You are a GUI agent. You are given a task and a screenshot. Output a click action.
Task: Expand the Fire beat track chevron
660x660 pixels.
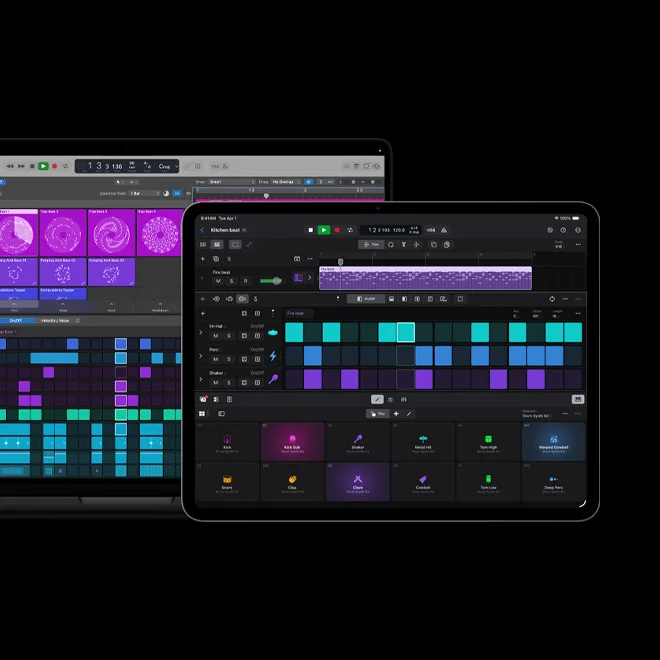[x=310, y=278]
